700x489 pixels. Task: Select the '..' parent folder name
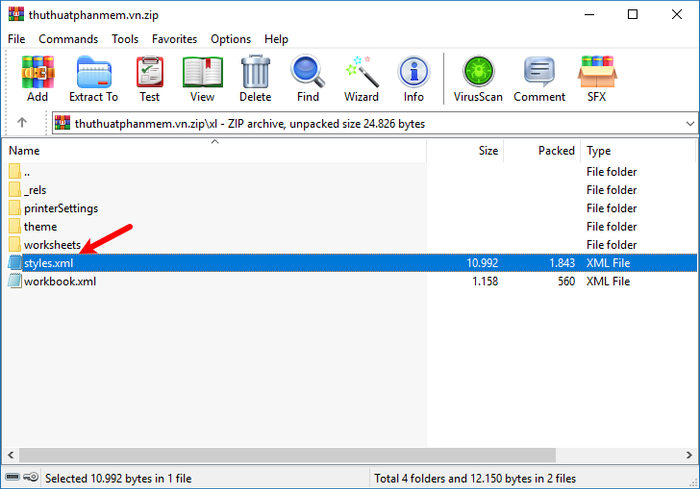click(27, 172)
